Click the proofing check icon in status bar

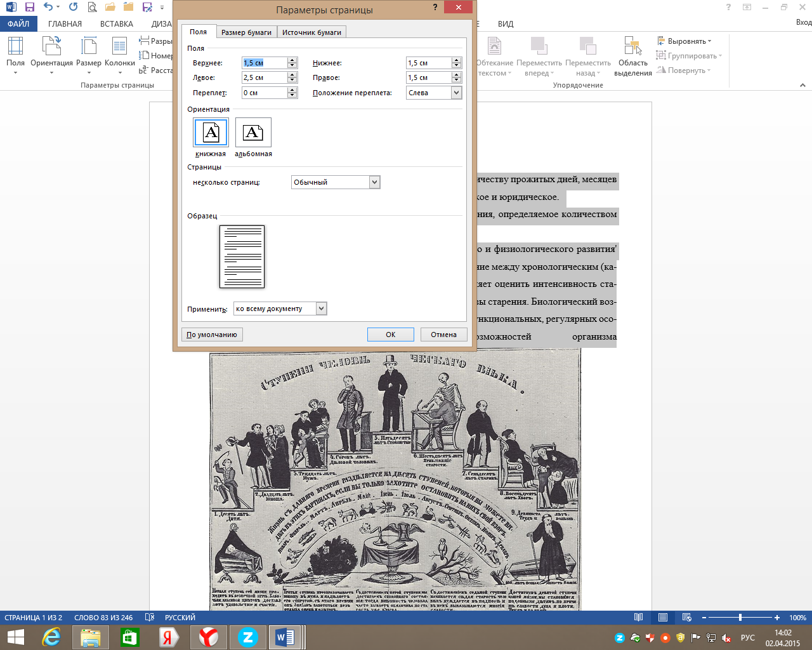(150, 618)
